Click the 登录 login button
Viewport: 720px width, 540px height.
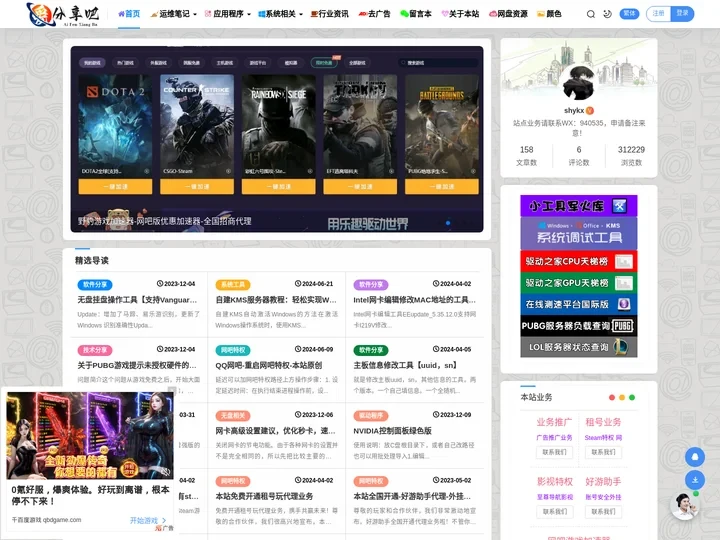682,14
